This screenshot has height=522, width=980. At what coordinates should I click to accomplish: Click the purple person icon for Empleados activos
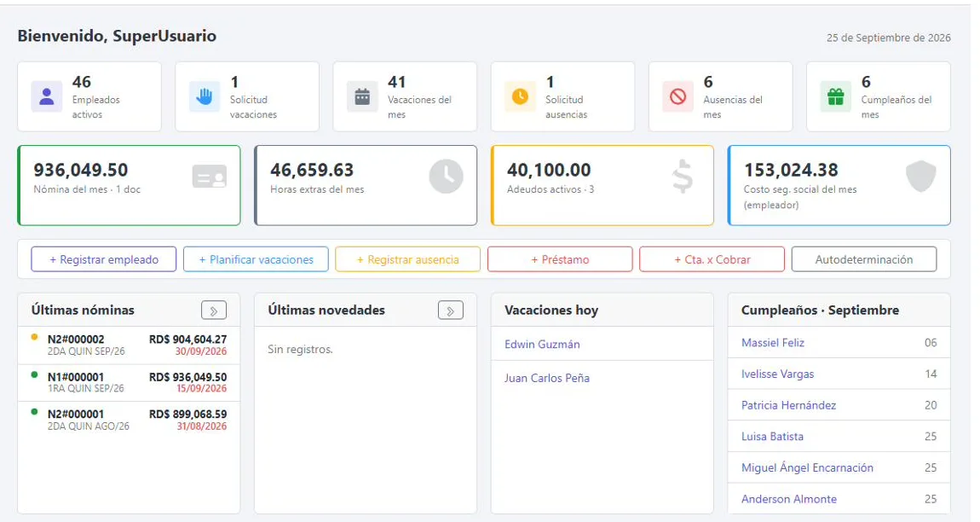coord(47,96)
